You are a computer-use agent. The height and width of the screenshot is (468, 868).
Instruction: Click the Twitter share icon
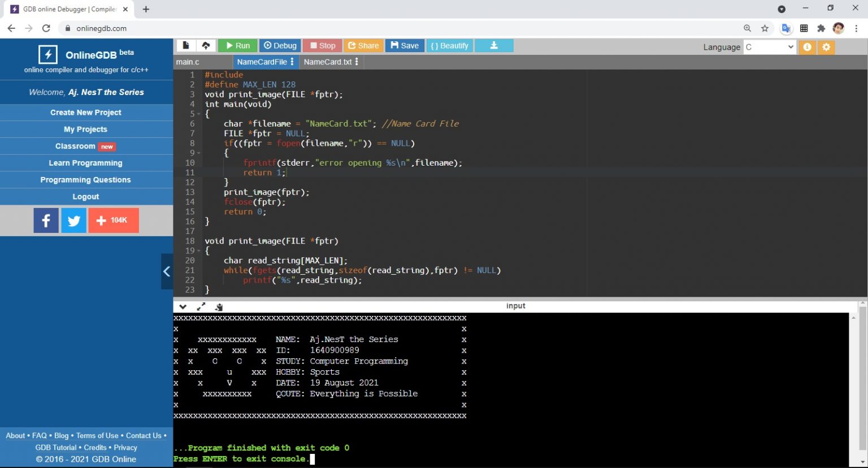73,220
